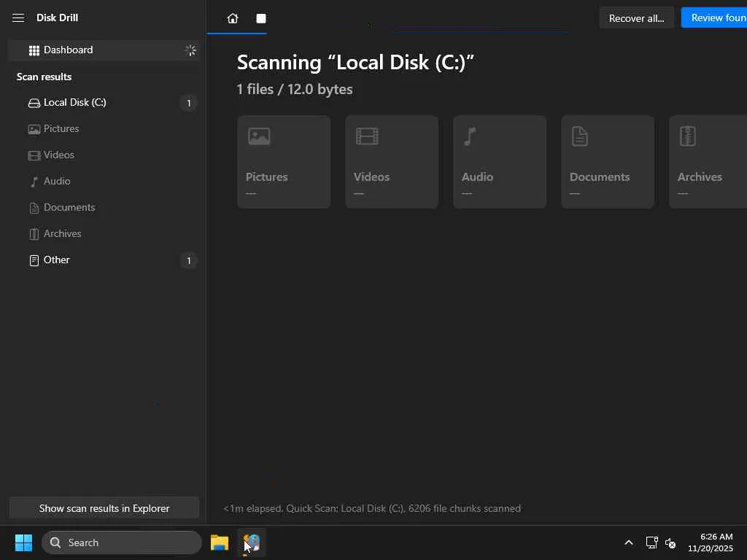Click the film icon on the Videos card

(367, 136)
